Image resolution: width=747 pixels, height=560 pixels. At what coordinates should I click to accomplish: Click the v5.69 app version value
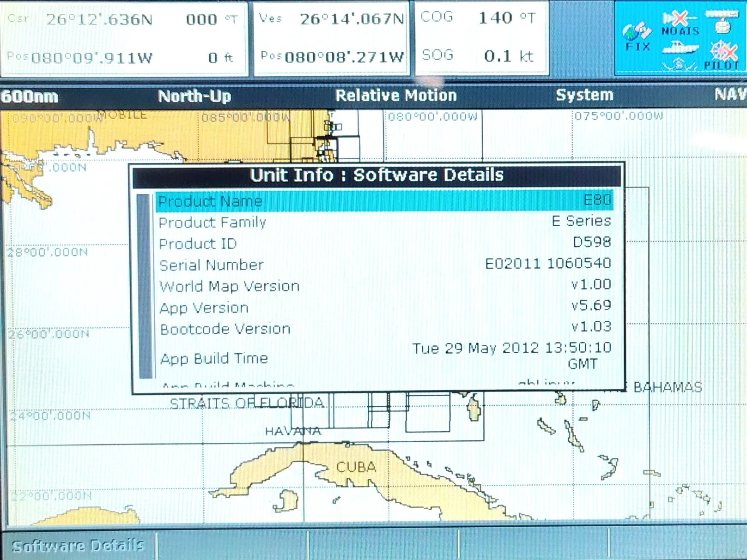pos(591,305)
